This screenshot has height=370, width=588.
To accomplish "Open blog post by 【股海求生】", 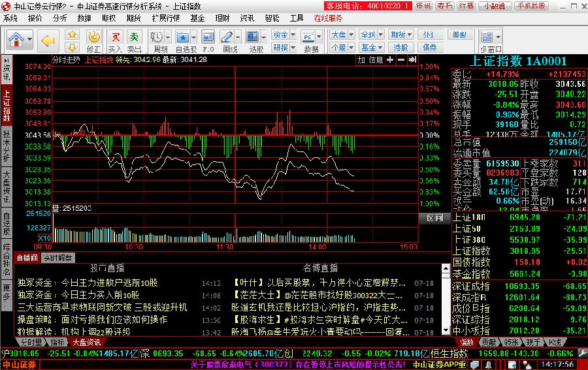I will pos(320,320).
